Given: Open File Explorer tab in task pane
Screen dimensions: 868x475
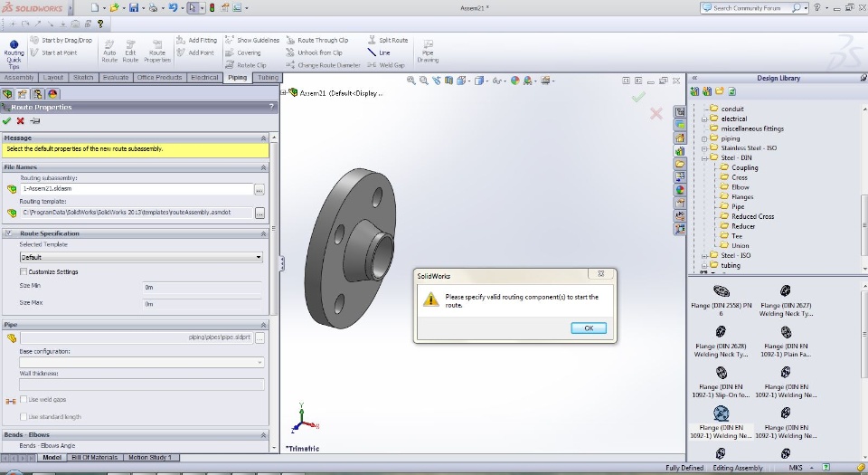Looking at the screenshot, I should (x=680, y=164).
